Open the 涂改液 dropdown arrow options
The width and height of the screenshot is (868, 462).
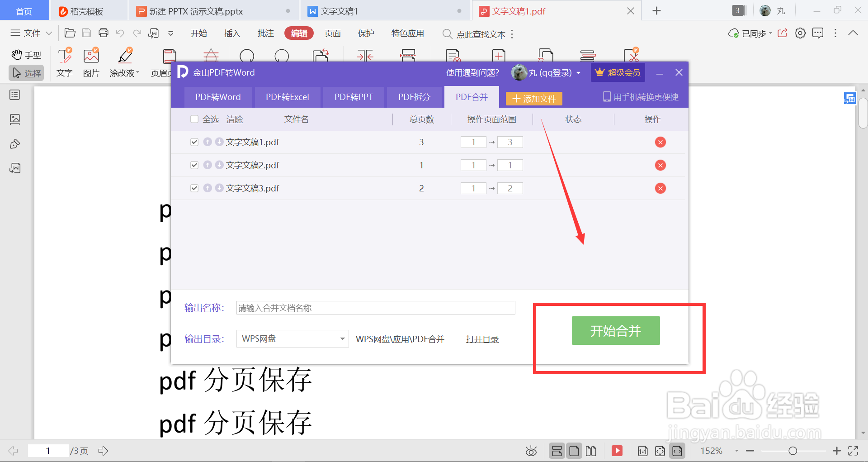tap(138, 72)
